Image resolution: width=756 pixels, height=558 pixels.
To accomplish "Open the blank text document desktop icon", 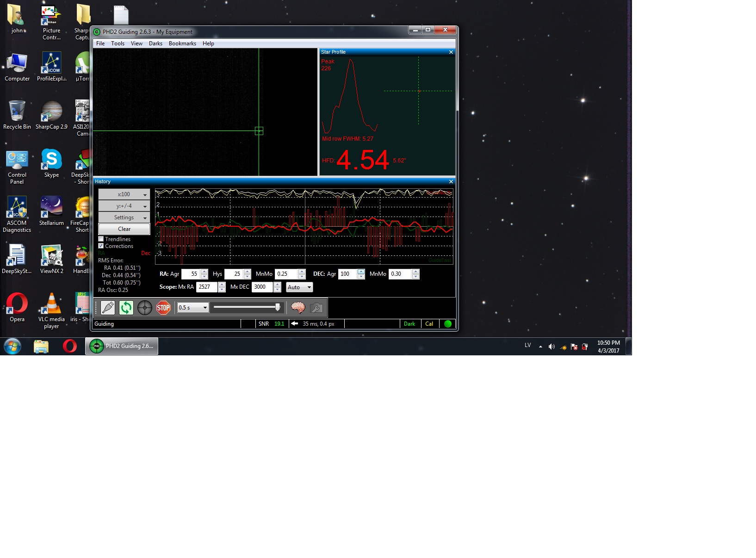I will pyautogui.click(x=121, y=15).
